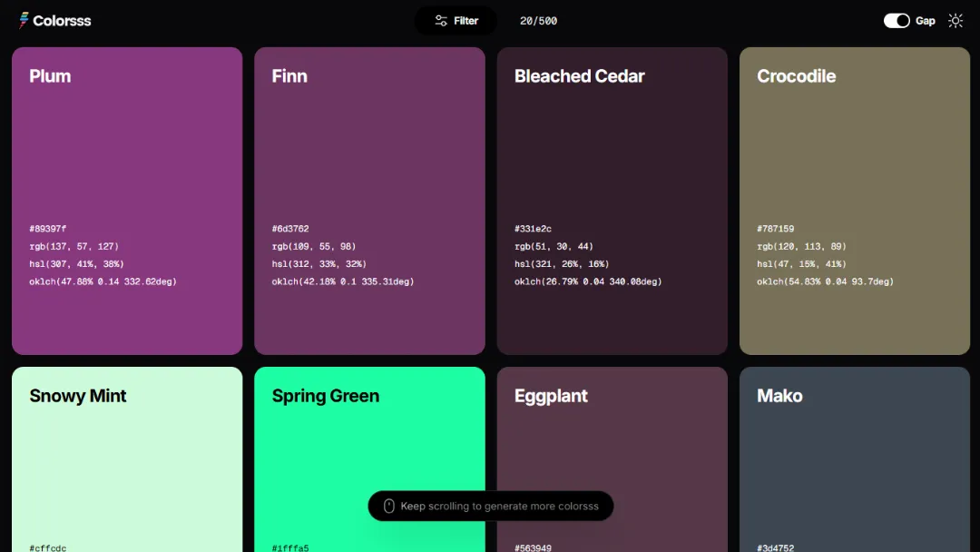Toggle the Gap switch
Viewport: 980px width, 552px height.
[897, 21]
